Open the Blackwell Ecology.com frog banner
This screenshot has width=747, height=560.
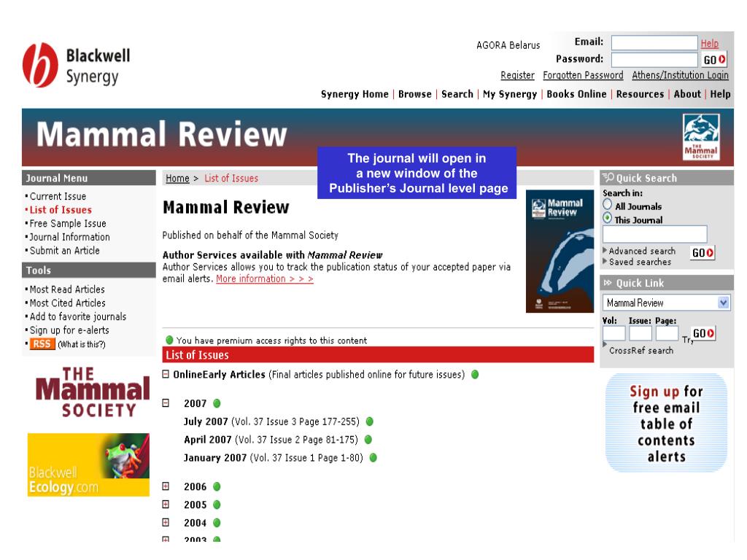click(88, 464)
